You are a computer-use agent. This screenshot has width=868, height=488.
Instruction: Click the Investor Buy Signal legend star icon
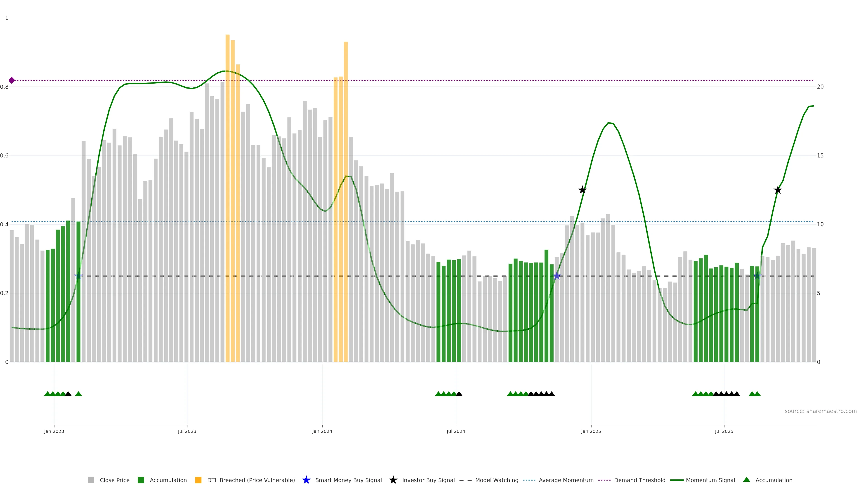tap(393, 480)
